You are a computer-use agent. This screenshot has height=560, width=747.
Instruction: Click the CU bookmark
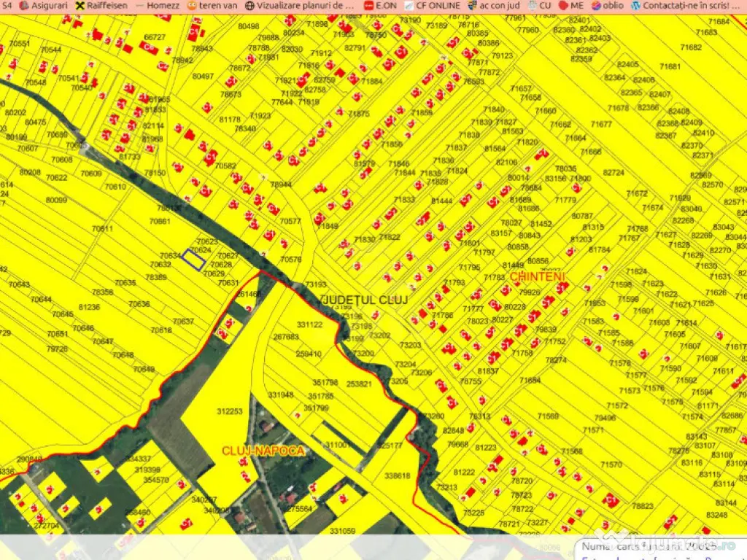coord(539,5)
